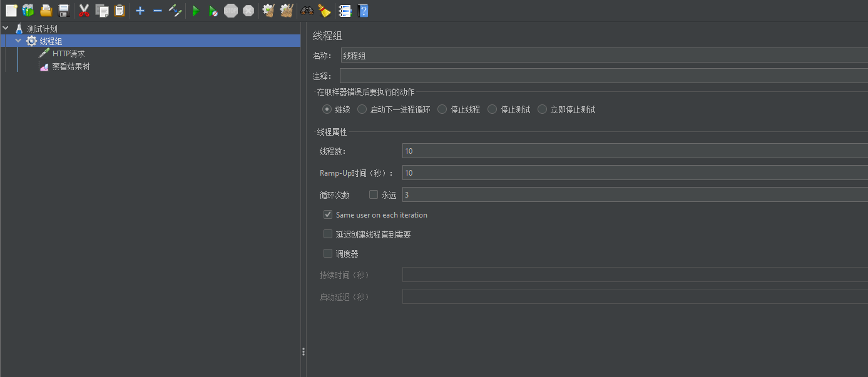Paste from clipboard icon
868x377 pixels.
(x=120, y=10)
